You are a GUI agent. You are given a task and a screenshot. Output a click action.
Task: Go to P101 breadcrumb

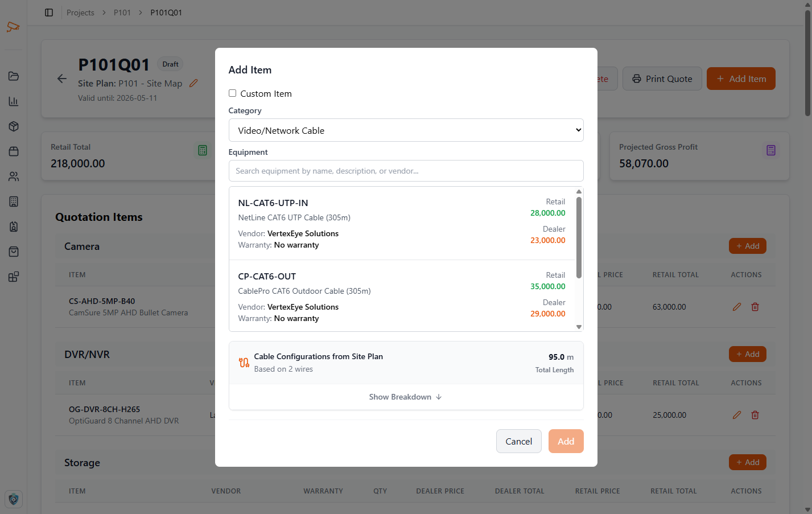click(x=122, y=13)
